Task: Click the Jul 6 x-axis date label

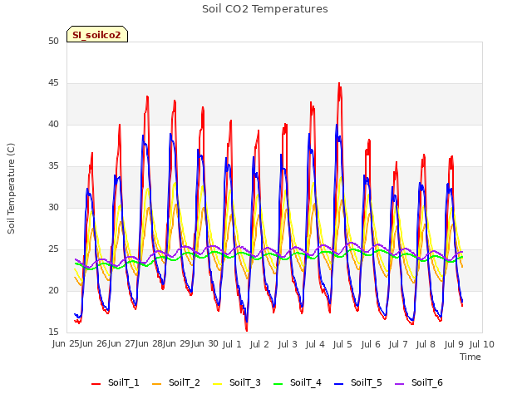Action: tap(371, 344)
